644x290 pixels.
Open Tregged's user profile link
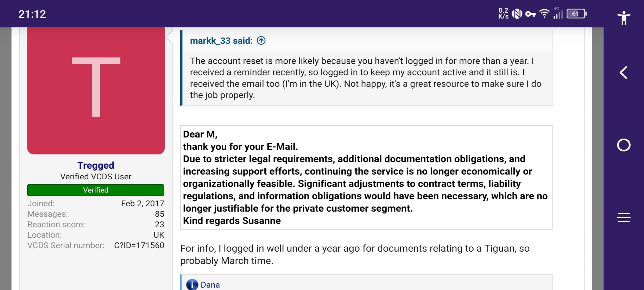tap(96, 165)
